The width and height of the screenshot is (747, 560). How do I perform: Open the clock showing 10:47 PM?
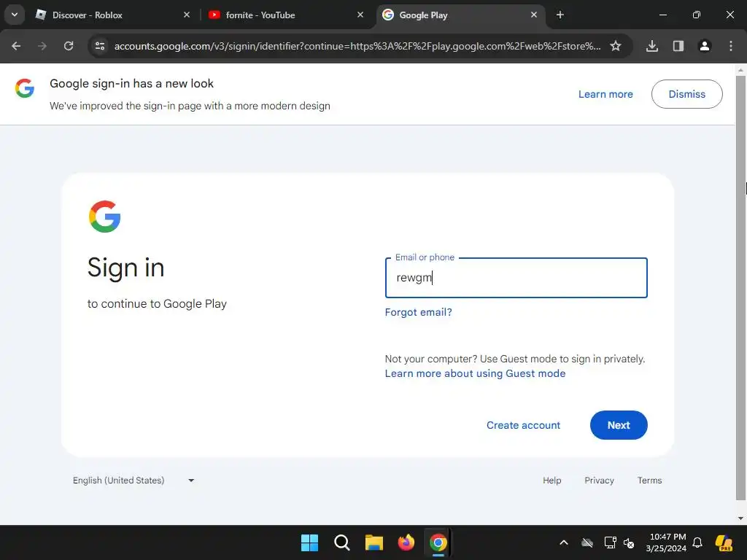pos(666,542)
